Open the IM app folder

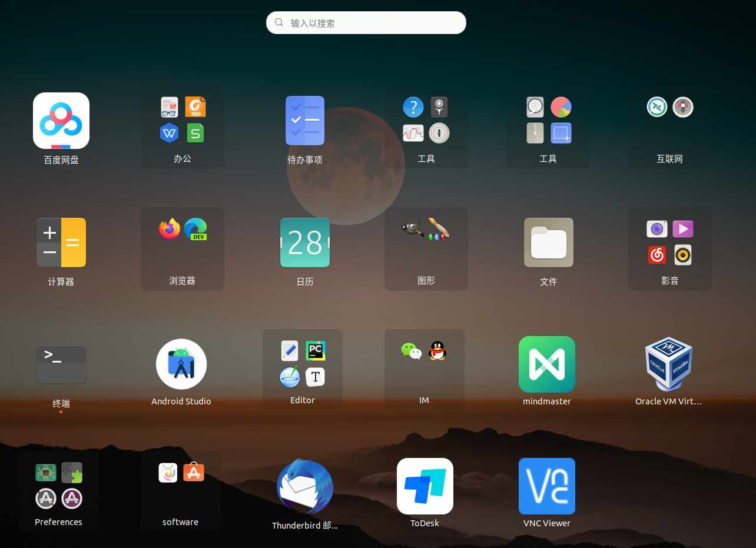tap(425, 369)
